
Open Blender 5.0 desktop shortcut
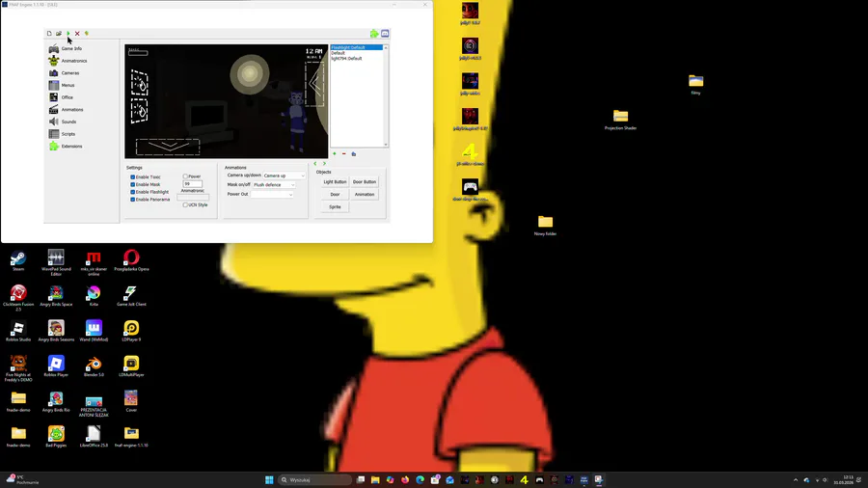coord(94,366)
